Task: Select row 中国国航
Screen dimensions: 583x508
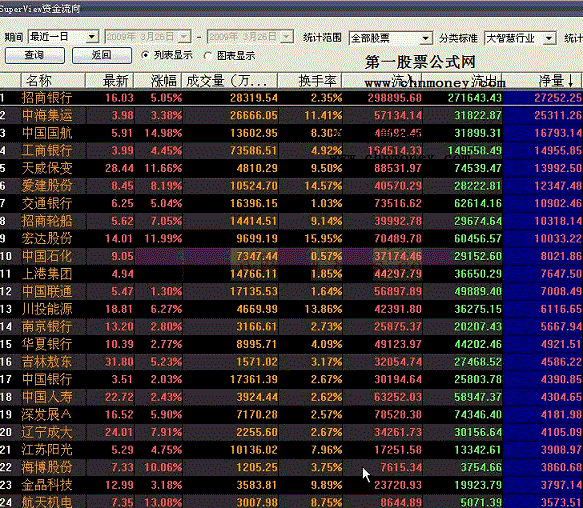Action: coord(292,133)
